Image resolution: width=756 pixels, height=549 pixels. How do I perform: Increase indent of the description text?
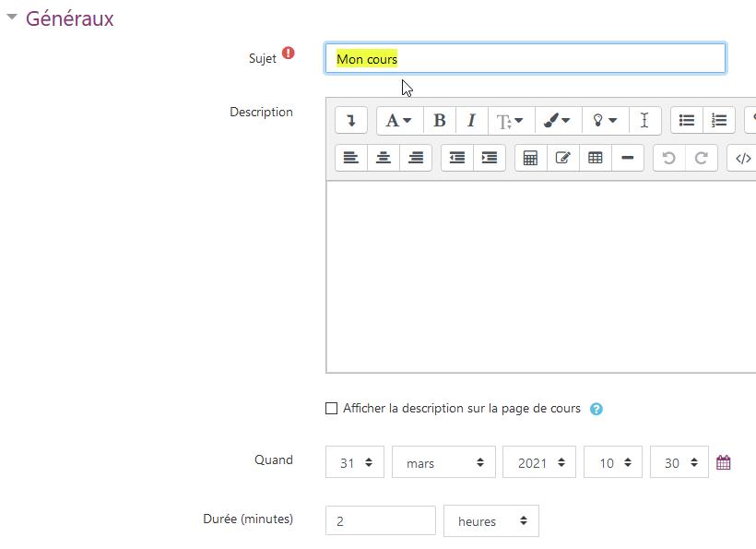coord(490,158)
